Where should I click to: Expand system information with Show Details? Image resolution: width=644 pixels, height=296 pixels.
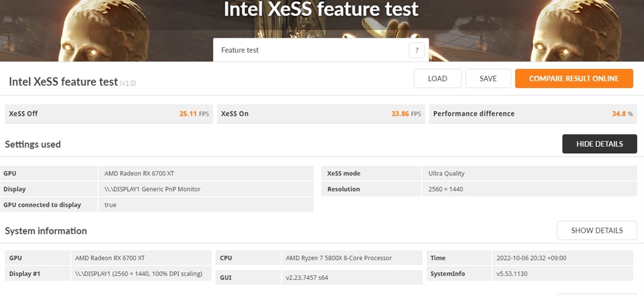coord(596,231)
